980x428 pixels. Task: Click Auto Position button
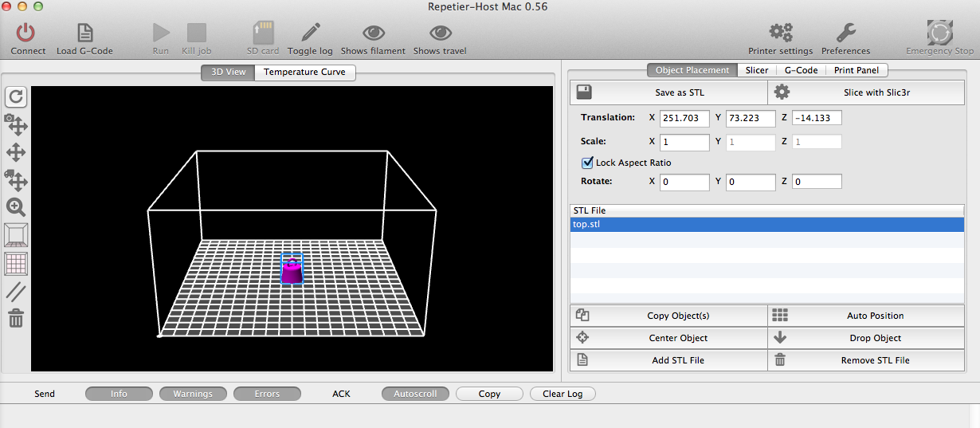tap(866, 316)
